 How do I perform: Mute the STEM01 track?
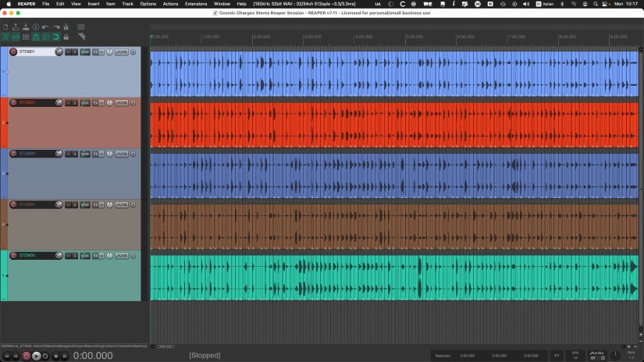tap(68, 52)
